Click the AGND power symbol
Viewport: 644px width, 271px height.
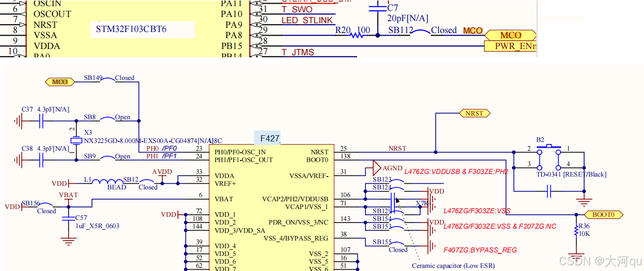377,168
